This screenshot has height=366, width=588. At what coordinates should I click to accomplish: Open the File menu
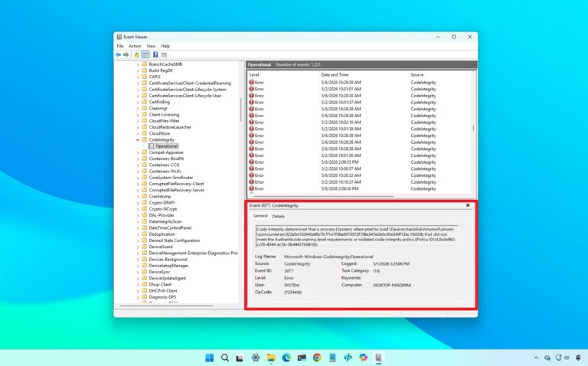[120, 46]
